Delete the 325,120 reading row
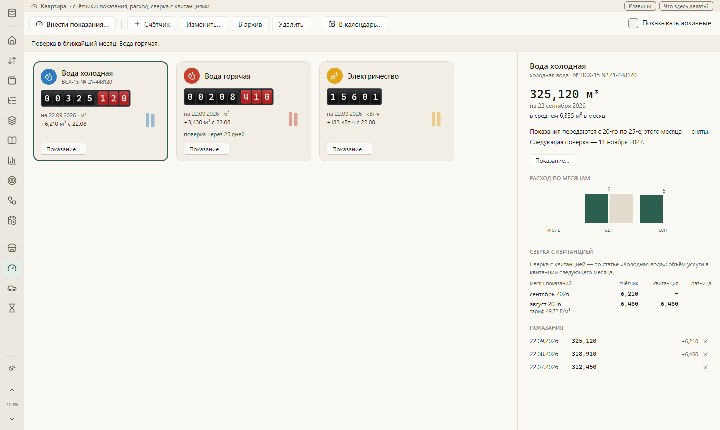 tap(705, 341)
